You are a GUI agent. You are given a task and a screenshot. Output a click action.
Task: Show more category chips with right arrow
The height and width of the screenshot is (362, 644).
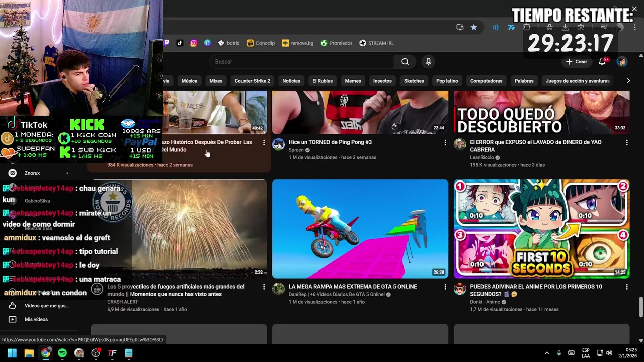click(628, 81)
